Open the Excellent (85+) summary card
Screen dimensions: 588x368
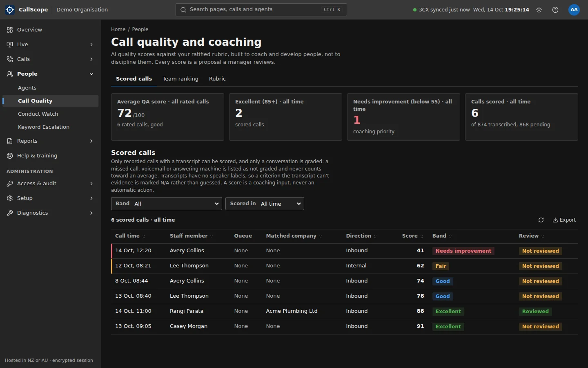[x=285, y=117]
